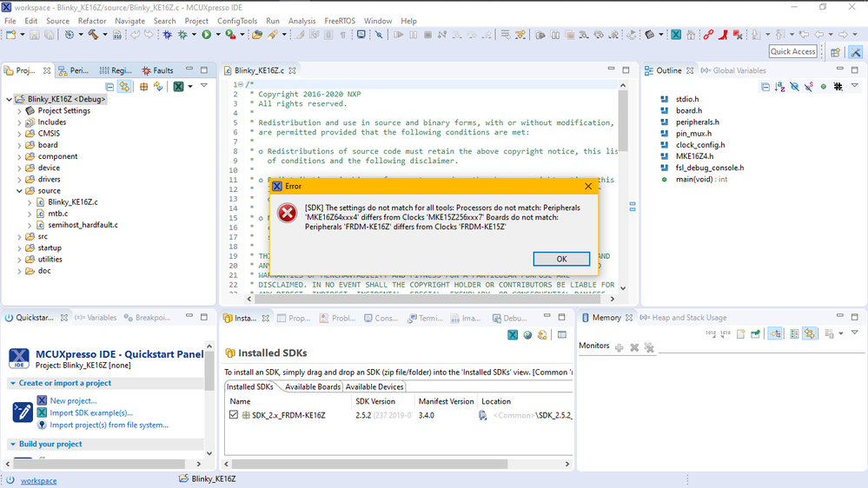Click the New file toolbar icon
Screen dimensions: 868x488
click(11, 35)
